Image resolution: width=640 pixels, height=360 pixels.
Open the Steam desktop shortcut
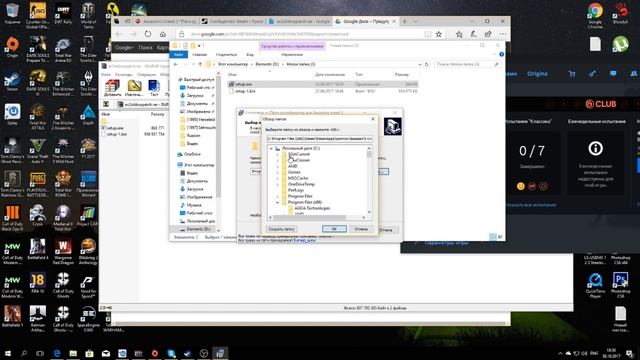(x=12, y=81)
